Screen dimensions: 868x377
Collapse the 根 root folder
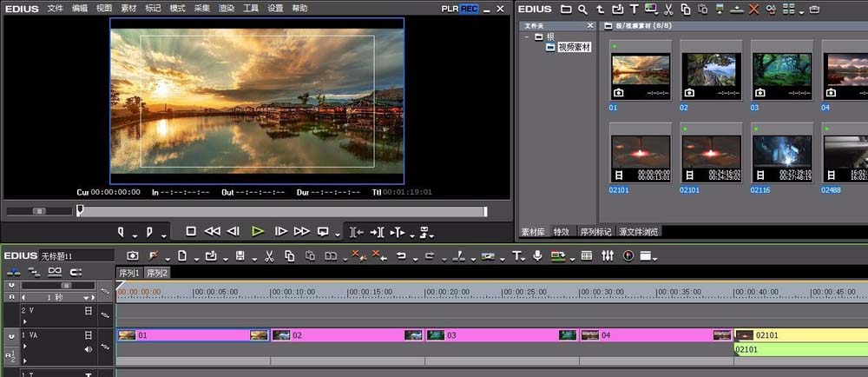coord(527,37)
